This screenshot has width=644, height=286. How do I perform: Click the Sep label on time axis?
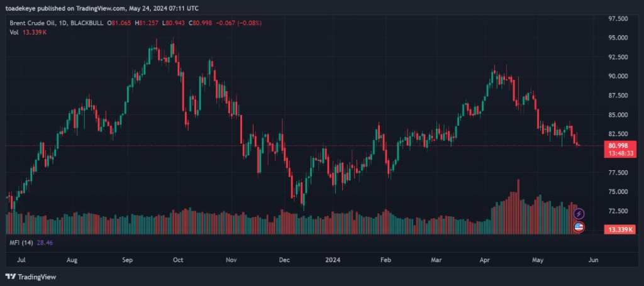pos(128,259)
